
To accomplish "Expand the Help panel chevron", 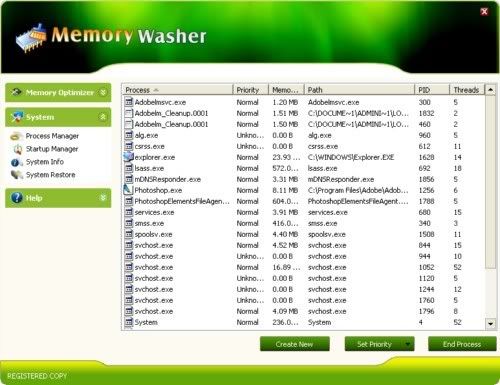I will [x=103, y=198].
